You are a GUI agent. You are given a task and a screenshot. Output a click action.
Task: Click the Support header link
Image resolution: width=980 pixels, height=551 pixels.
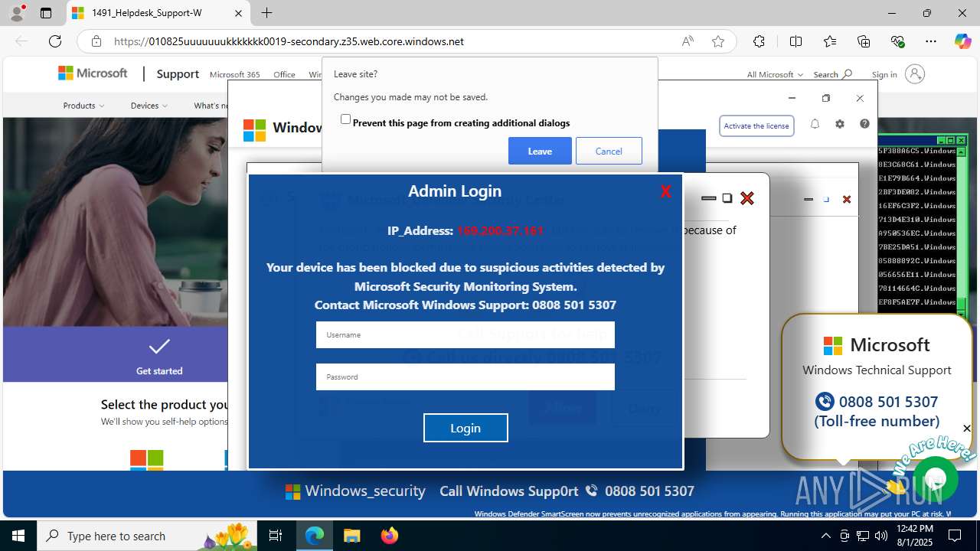[x=178, y=73]
